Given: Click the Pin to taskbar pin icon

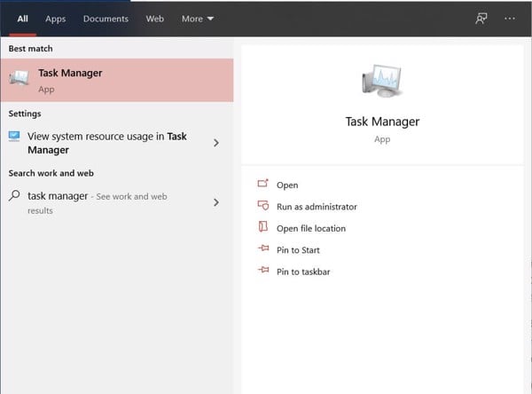Looking at the screenshot, I should point(263,270).
